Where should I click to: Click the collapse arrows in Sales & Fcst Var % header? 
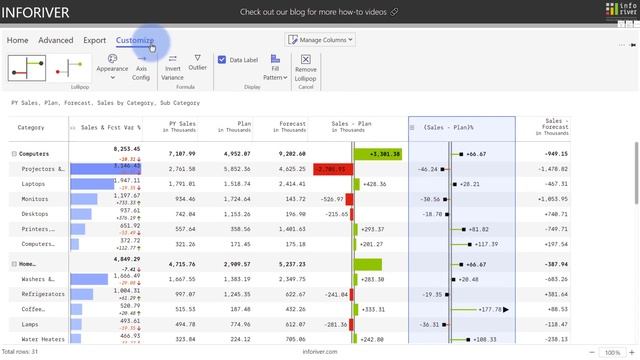73,128
